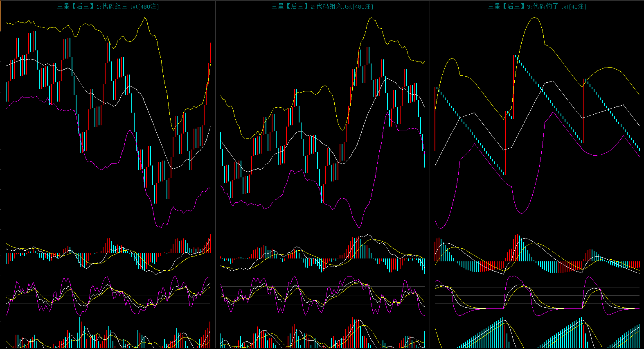The image size is (644, 349).
Task: Click the first red bar in 代码豹子 chart
Action: [435, 119]
